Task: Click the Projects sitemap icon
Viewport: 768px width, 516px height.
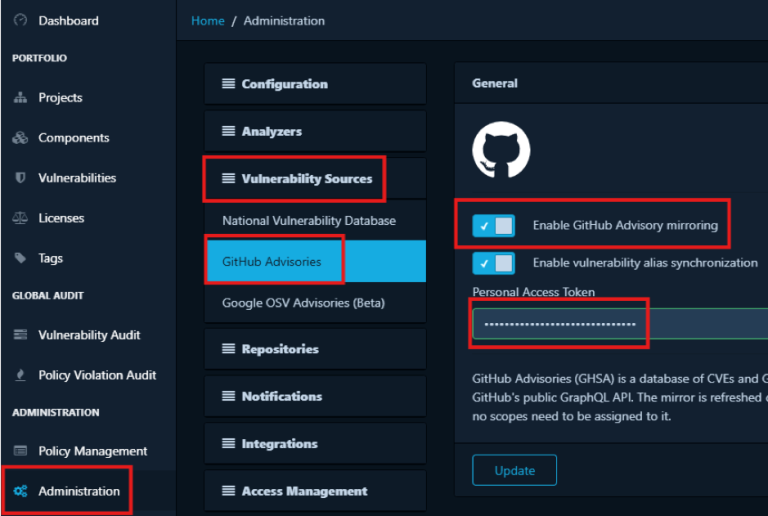Action: point(20,98)
